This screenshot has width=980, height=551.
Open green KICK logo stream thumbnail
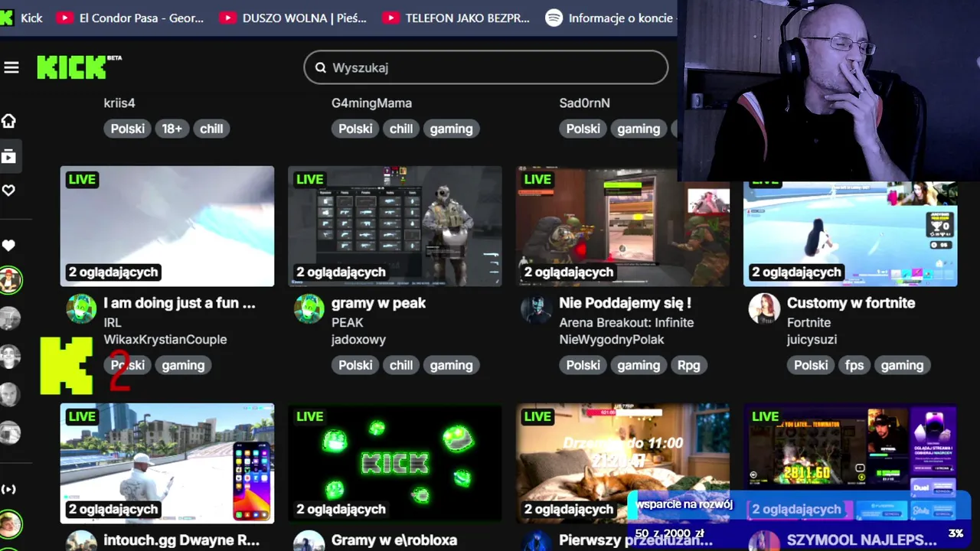pyautogui.click(x=395, y=463)
